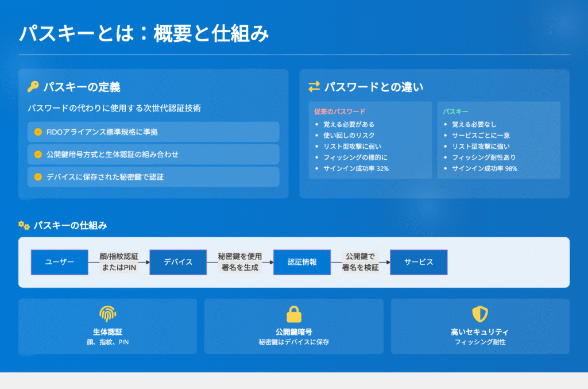Click the 顔/指紋認証またはPIN arrow label

coord(119,262)
